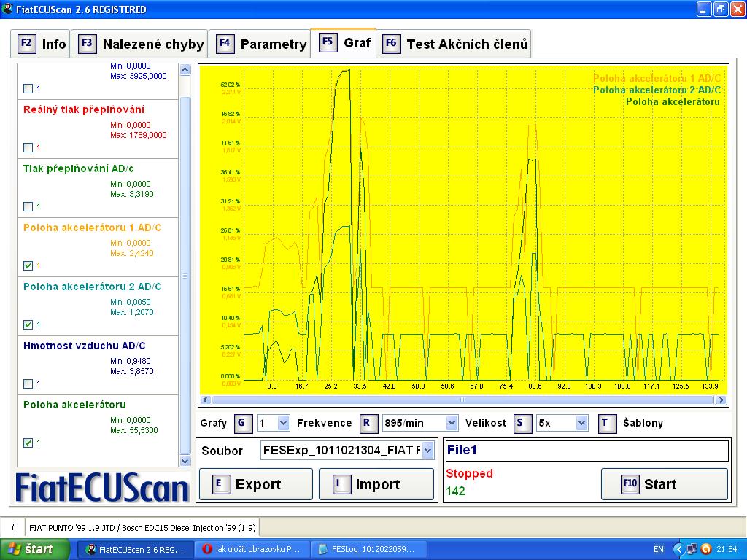The width and height of the screenshot is (747, 560).
Task: Click the Export button
Action: pos(256,484)
